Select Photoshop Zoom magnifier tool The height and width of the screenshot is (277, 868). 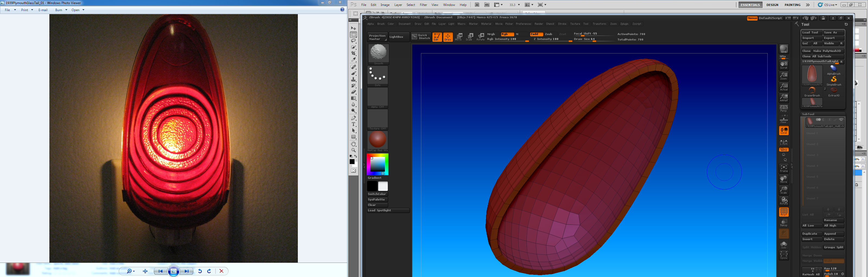353,150
